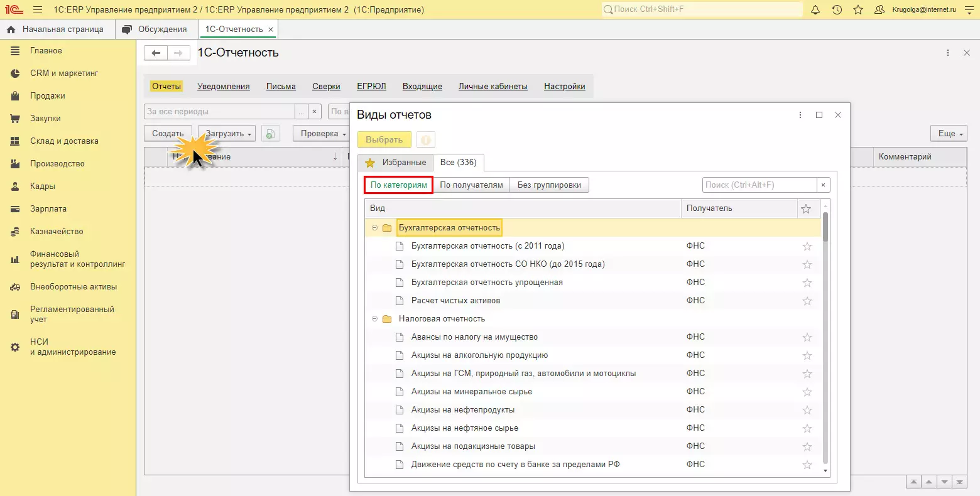Open the history clock icon
This screenshot has width=980, height=496.
click(x=837, y=10)
